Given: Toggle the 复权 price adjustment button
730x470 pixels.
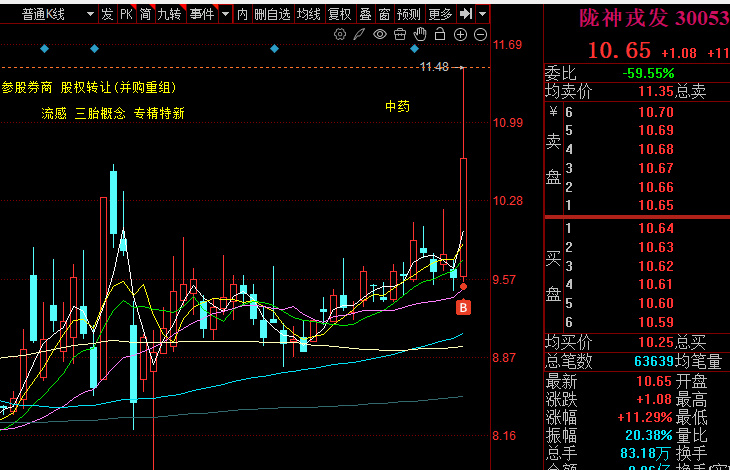Looking at the screenshot, I should tap(340, 14).
